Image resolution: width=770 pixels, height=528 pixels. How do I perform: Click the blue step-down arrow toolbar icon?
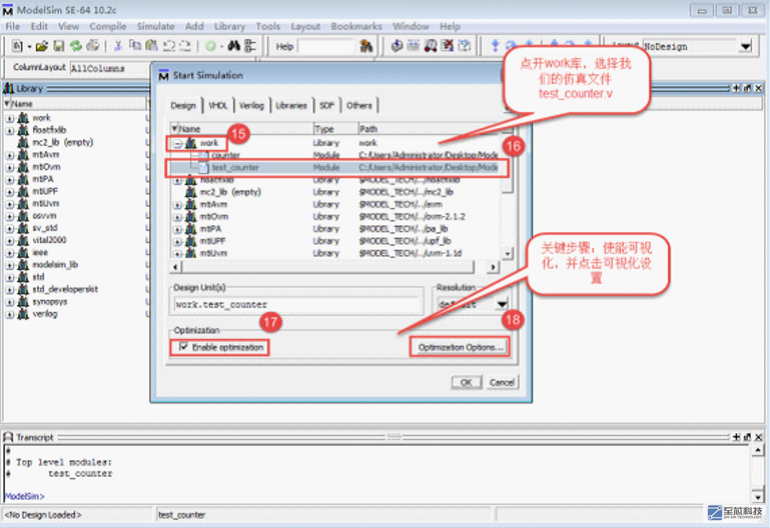[495, 46]
